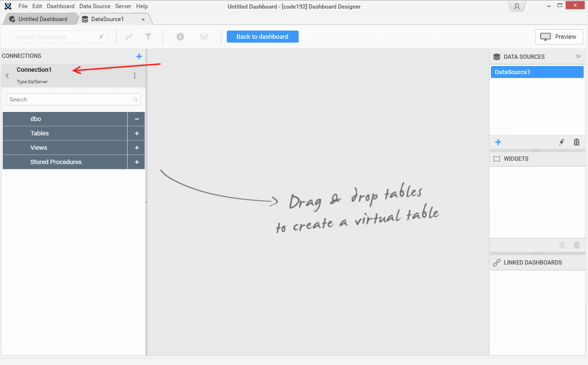
Task: Go back using the Connection1 chevron
Action: [7, 76]
